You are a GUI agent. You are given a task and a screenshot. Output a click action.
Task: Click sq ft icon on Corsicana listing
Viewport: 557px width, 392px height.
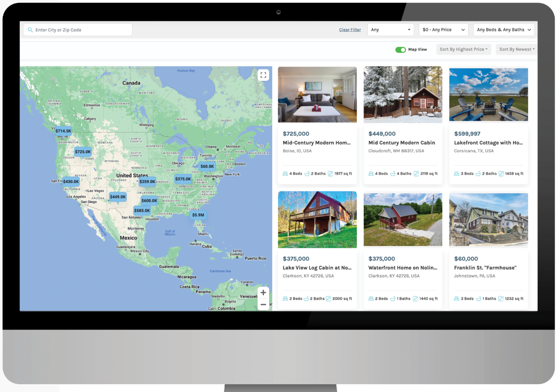(x=501, y=174)
